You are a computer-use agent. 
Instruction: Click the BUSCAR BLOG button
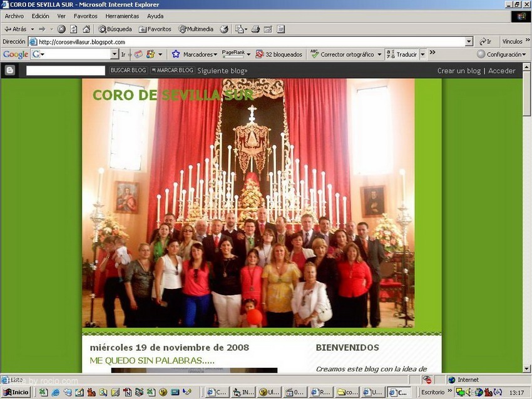[128, 71]
